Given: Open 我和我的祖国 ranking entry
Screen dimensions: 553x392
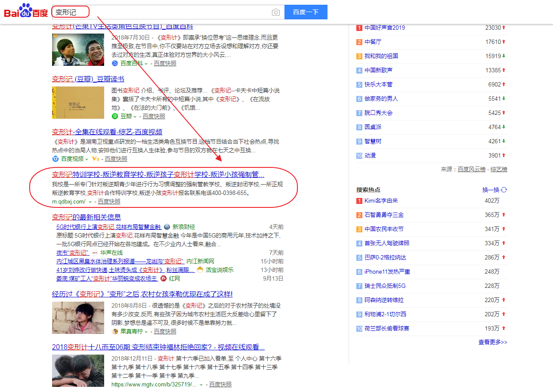Looking at the screenshot, I should 381,56.
